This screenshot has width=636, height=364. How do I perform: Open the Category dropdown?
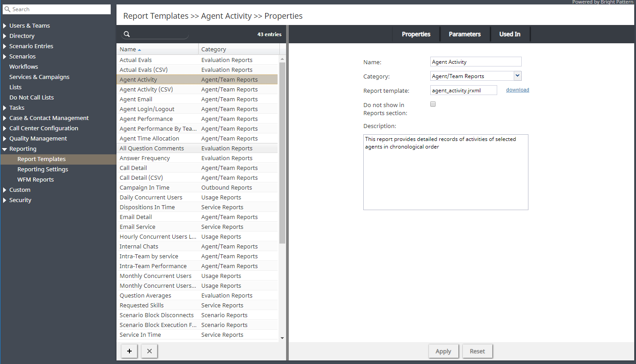tap(517, 76)
